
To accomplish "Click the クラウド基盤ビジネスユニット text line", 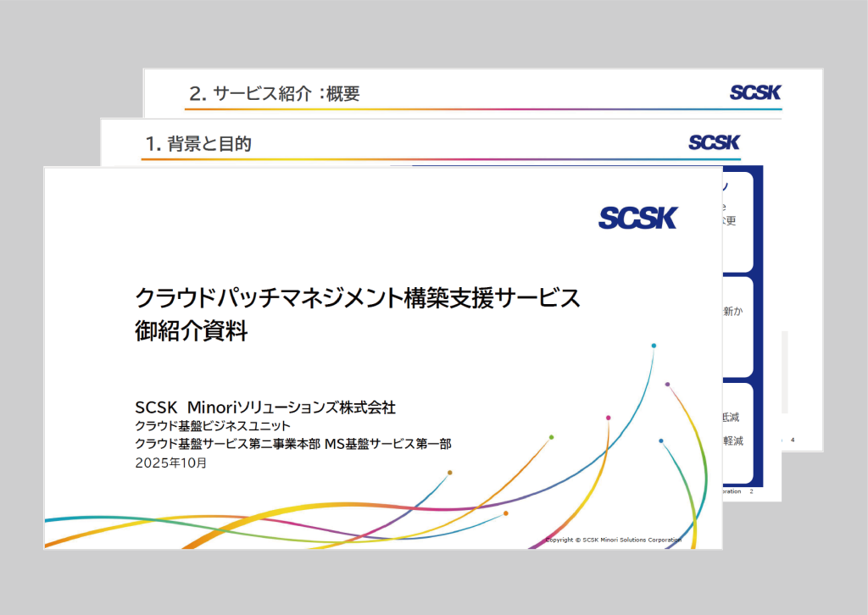I will pyautogui.click(x=213, y=425).
